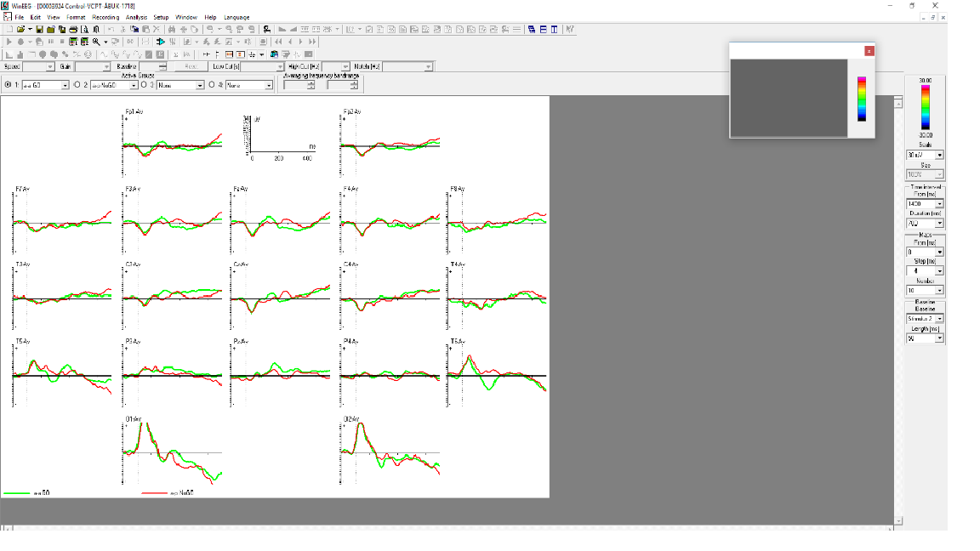
Task: Click the magnifier zoom tool icon
Action: (96, 41)
